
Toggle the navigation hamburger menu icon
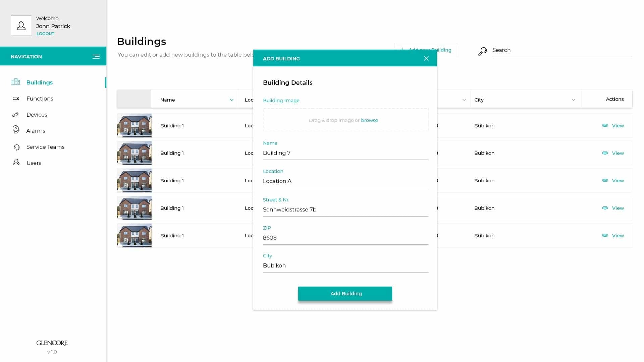[96, 57]
